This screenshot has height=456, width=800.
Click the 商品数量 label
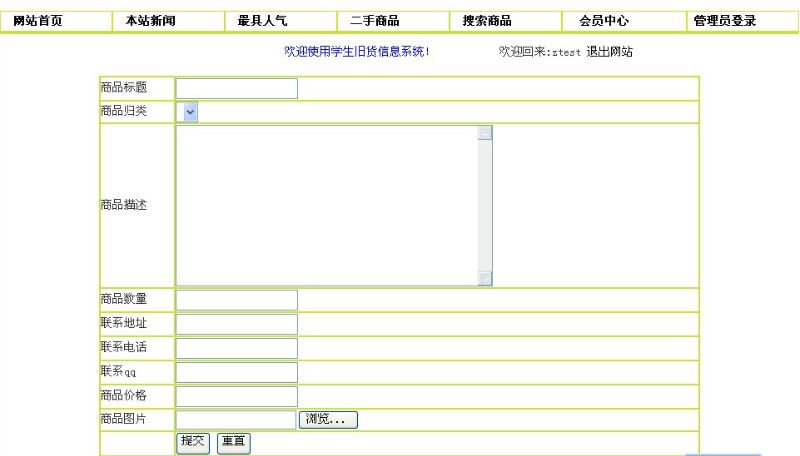(x=124, y=299)
